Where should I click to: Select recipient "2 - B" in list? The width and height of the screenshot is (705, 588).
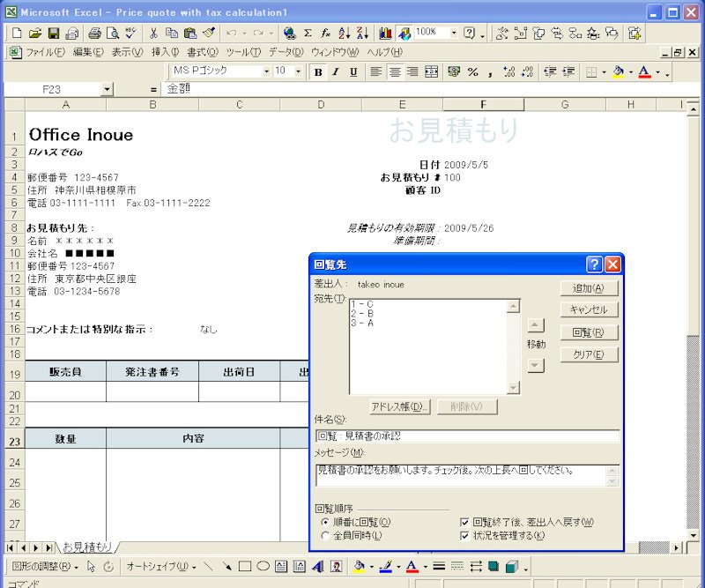tap(362, 314)
